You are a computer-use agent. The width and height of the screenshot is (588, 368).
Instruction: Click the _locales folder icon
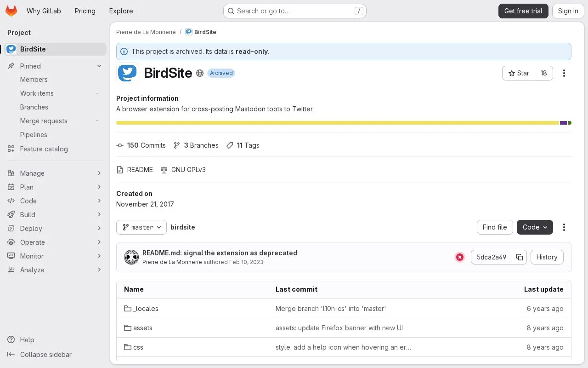coord(128,309)
